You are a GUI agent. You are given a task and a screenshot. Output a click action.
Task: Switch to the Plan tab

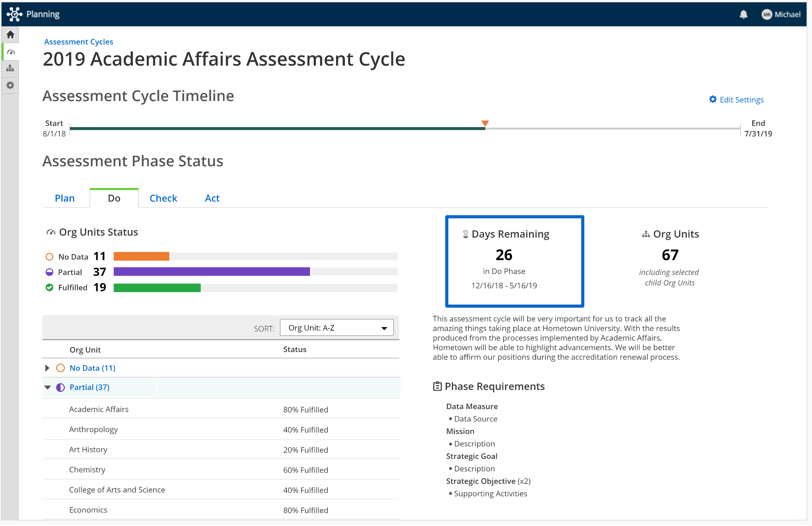[64, 198]
